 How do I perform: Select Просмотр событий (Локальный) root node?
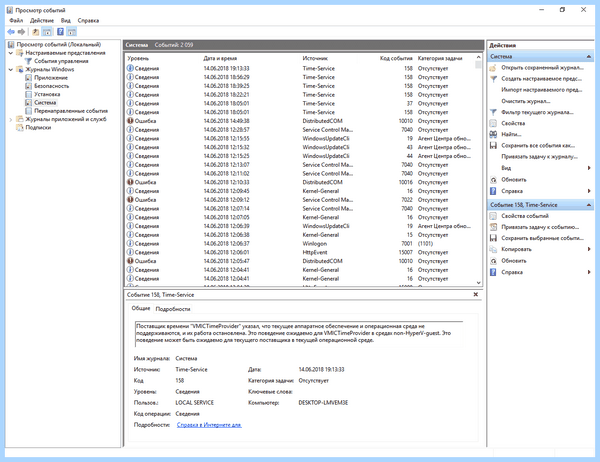[59, 44]
